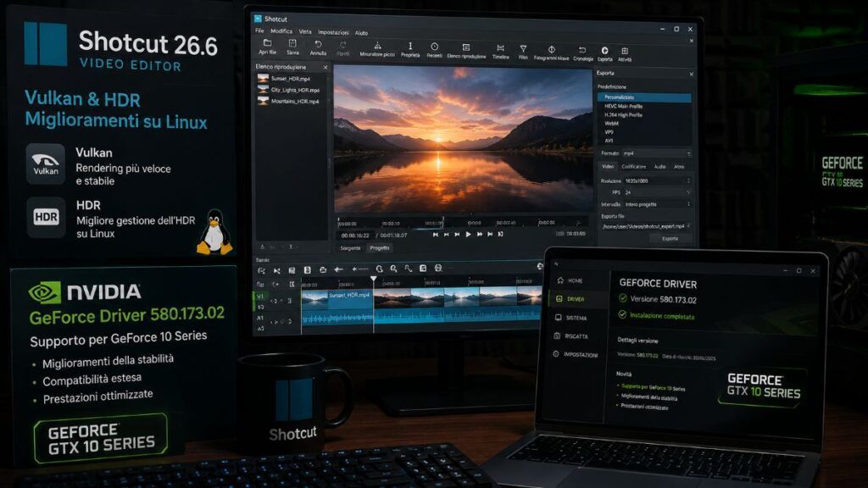Viewport: 868px width, 488px height.
Task: Select City_Lights_HDR.mp4 in the playlist
Action: pos(290,90)
